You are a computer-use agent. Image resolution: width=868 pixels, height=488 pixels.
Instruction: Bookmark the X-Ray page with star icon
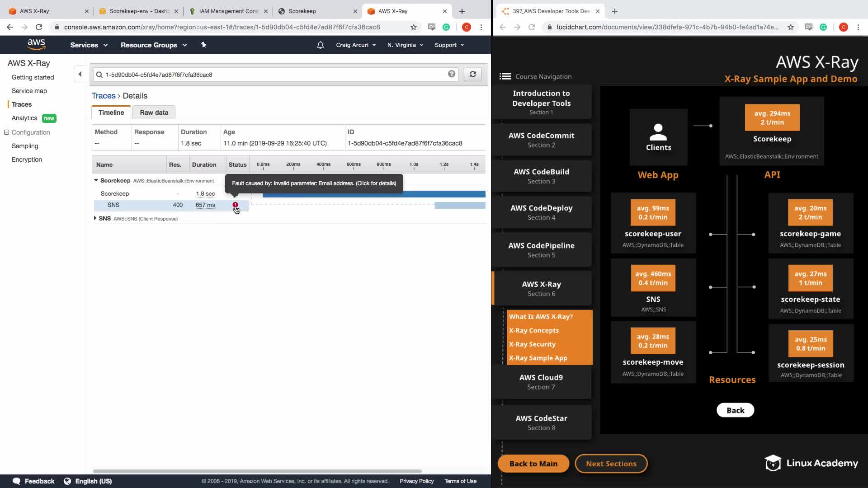413,27
